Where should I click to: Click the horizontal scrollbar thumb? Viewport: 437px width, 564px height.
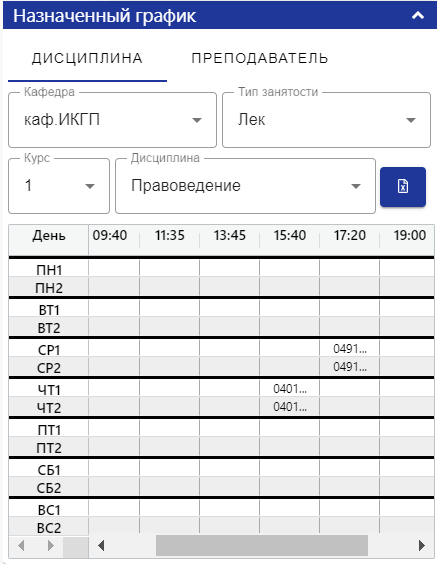(x=262, y=545)
